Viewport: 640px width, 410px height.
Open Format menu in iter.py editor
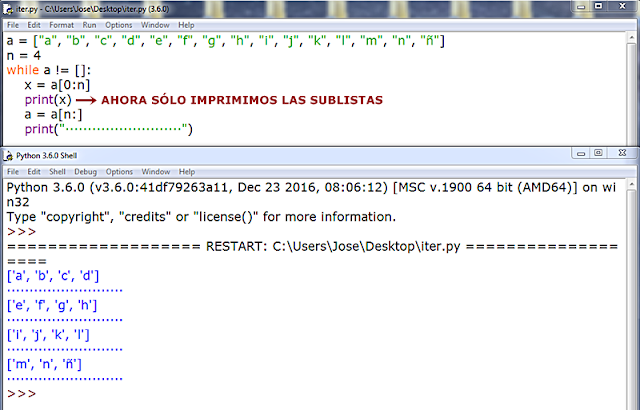[x=61, y=25]
